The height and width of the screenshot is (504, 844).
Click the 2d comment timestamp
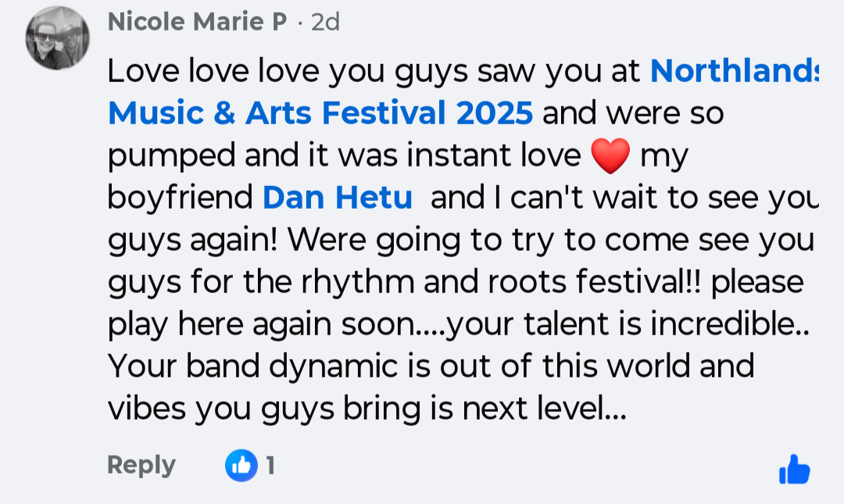click(x=325, y=22)
